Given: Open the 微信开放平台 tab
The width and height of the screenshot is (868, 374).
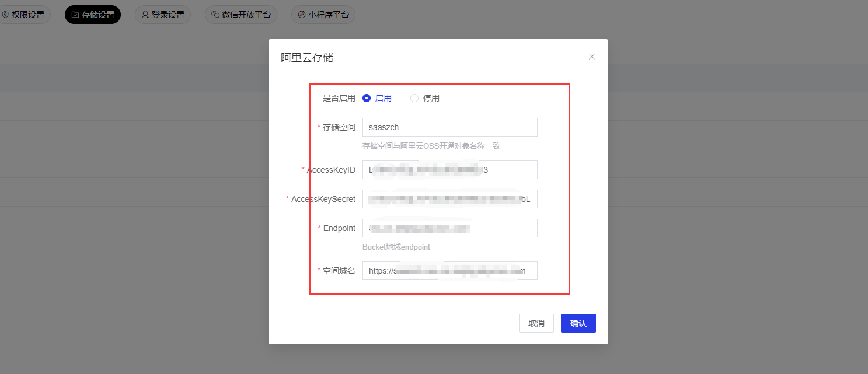Looking at the screenshot, I should pos(241,15).
